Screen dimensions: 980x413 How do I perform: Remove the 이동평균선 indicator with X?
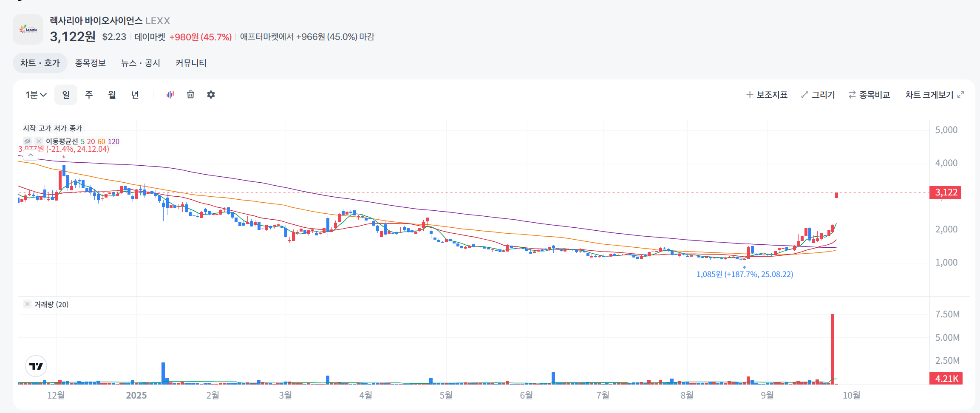click(x=39, y=141)
